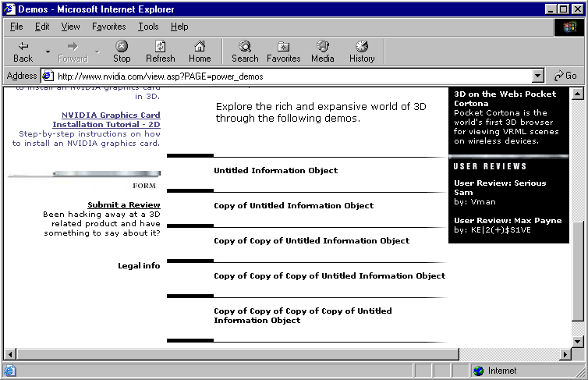
Task: Click the horizontal scrollbar right arrow
Action: 565,354
